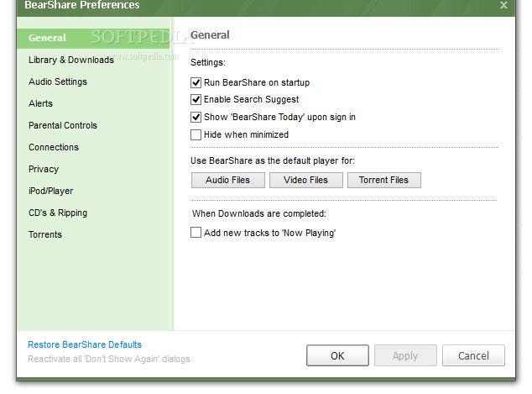The width and height of the screenshot is (532, 394).
Task: Close the BearShare Preferences window
Action: click(x=503, y=5)
